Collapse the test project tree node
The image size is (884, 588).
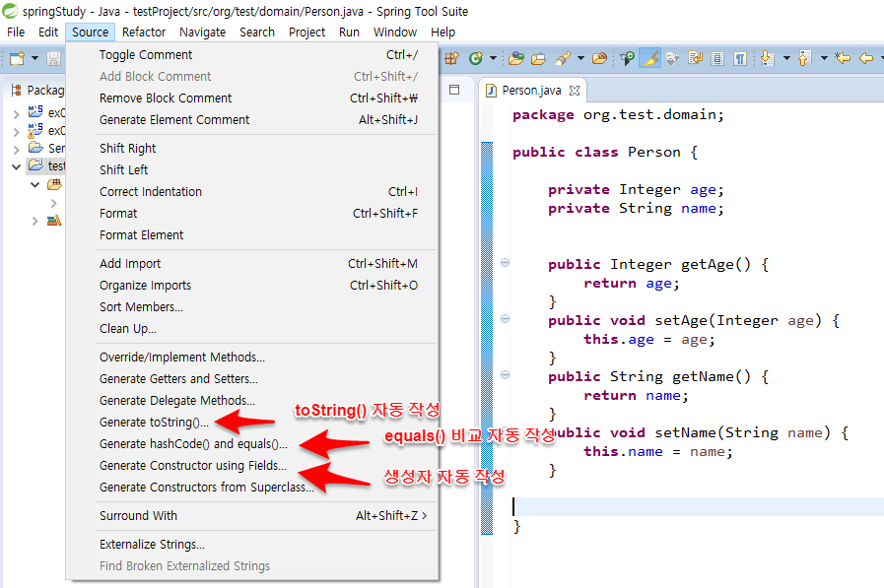17,166
